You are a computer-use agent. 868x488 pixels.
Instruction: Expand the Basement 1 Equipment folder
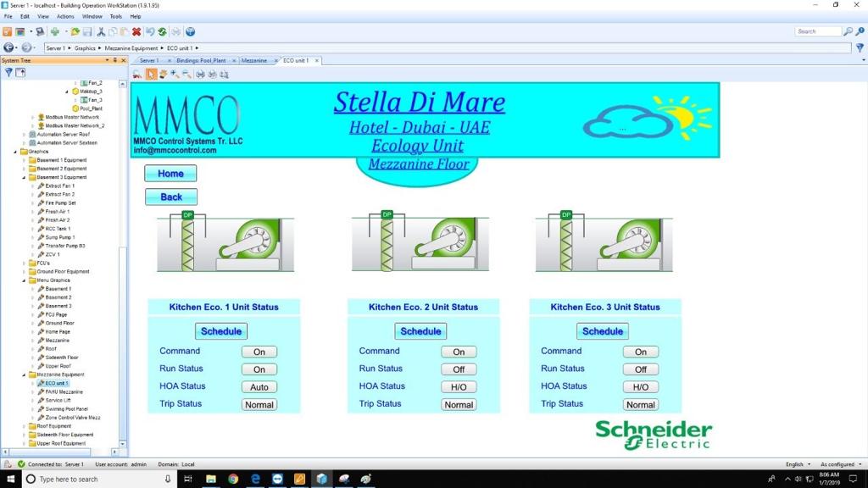click(x=25, y=160)
